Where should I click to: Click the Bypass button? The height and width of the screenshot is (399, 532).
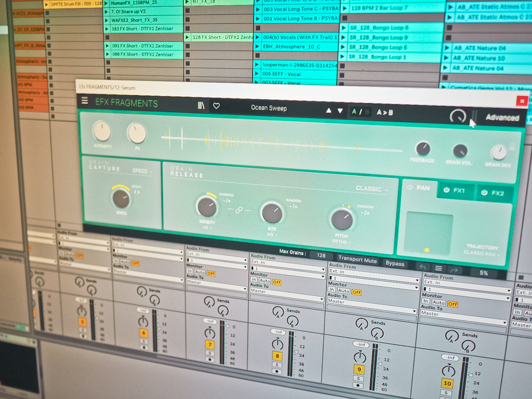coord(395,263)
